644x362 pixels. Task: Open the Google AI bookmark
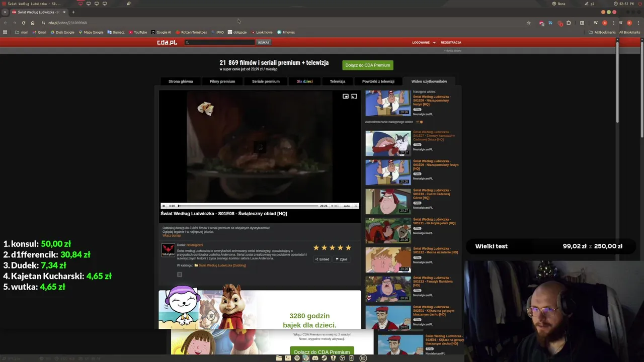161,32
